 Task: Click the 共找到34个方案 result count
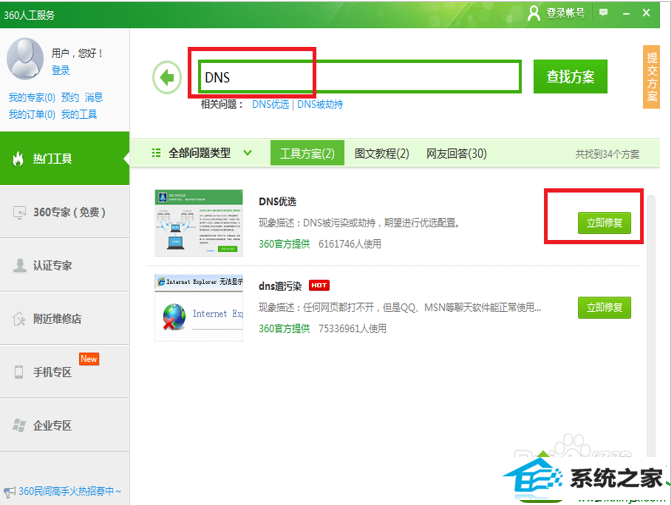click(x=607, y=154)
